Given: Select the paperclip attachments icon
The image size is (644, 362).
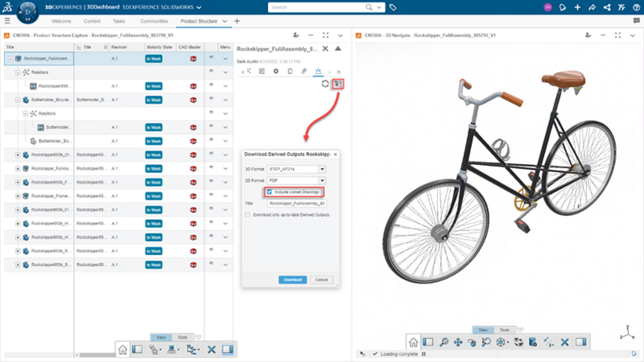Looking at the screenshot, I should [x=304, y=71].
